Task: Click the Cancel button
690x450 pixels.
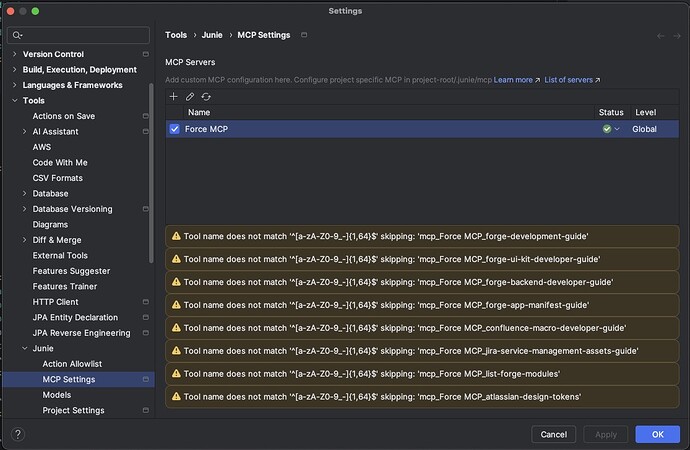Action: [553, 434]
